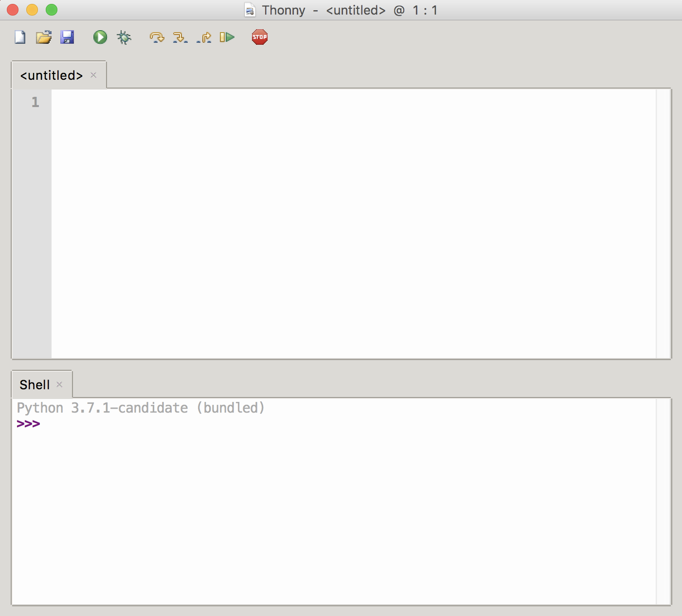The height and width of the screenshot is (616, 682).
Task: Run current script with the green play icon
Action: (100, 37)
